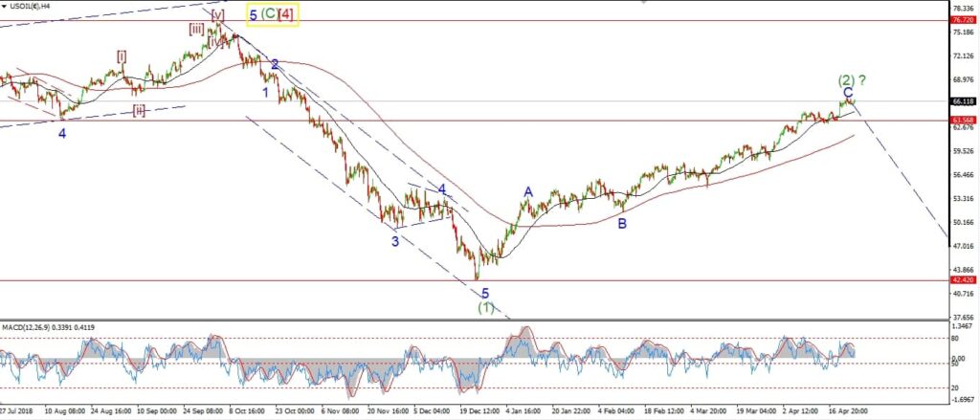Click the 72.126 price axis value
This screenshot has height=420, width=980.
963,55
